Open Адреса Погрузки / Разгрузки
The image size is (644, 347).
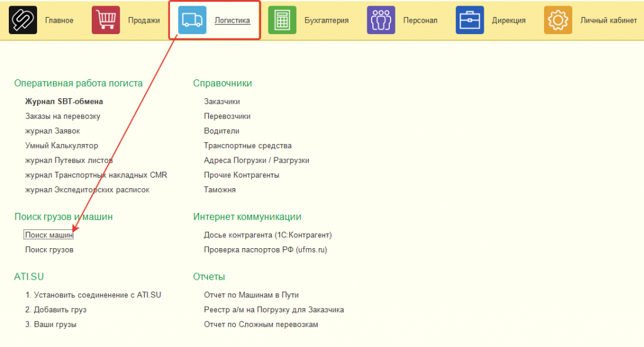[x=257, y=161]
